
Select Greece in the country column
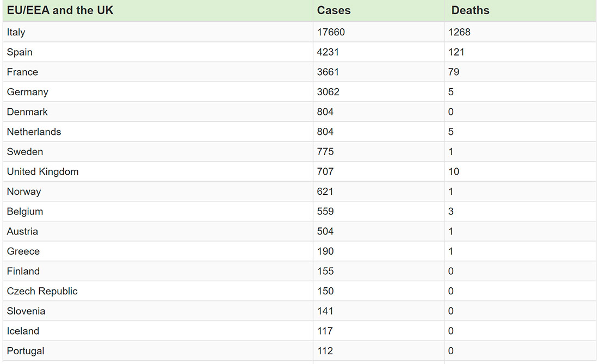[23, 251]
